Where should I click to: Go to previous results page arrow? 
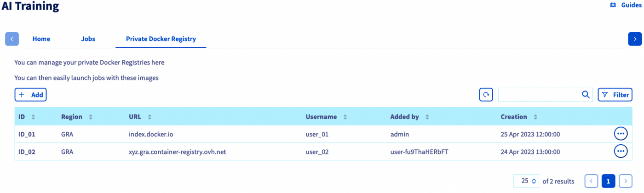(591, 181)
